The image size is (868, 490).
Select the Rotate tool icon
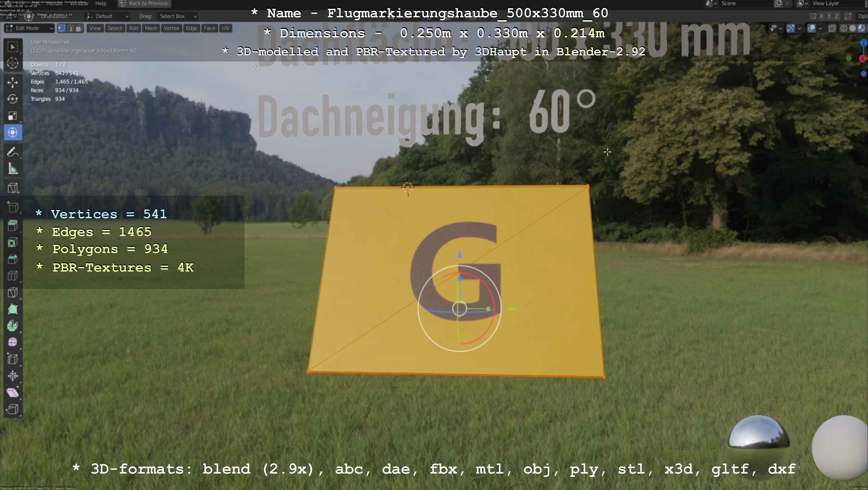(x=12, y=99)
